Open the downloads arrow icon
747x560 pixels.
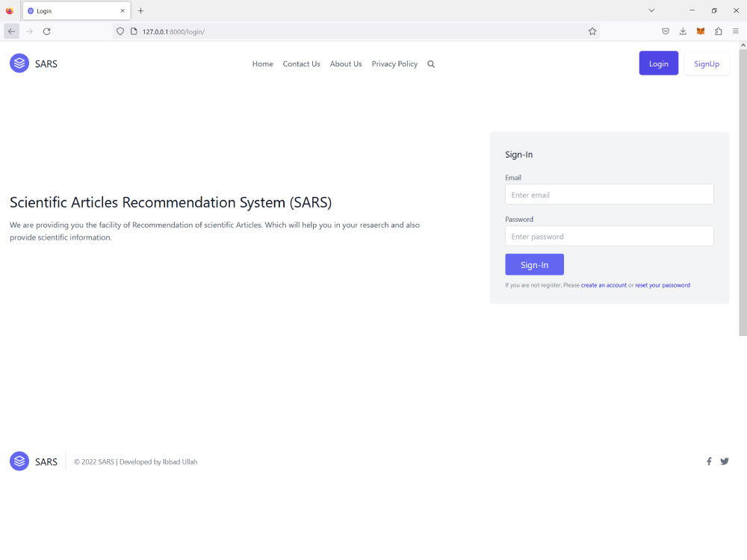[683, 31]
